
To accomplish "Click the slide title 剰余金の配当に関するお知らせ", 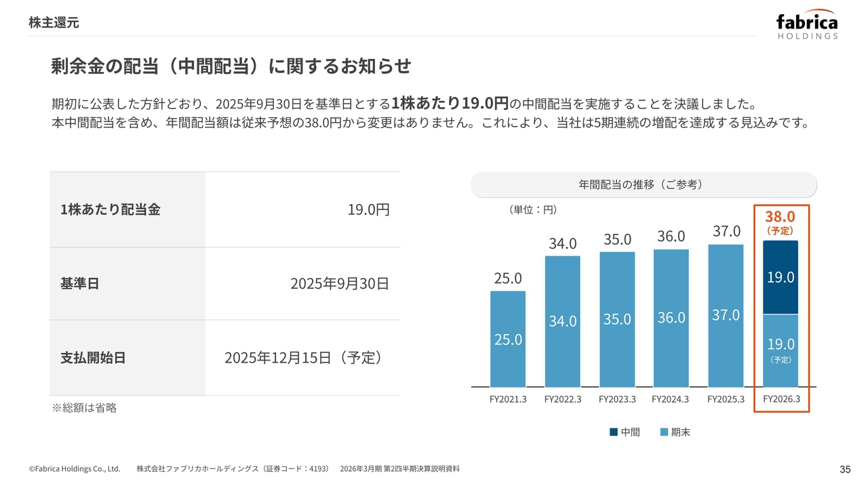I will click(x=231, y=66).
